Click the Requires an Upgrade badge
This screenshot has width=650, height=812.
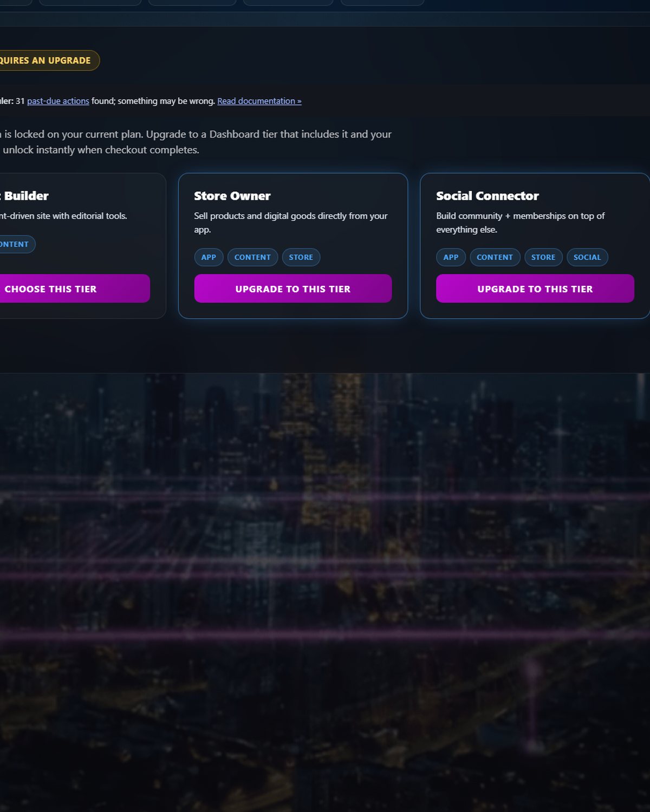pyautogui.click(x=49, y=61)
